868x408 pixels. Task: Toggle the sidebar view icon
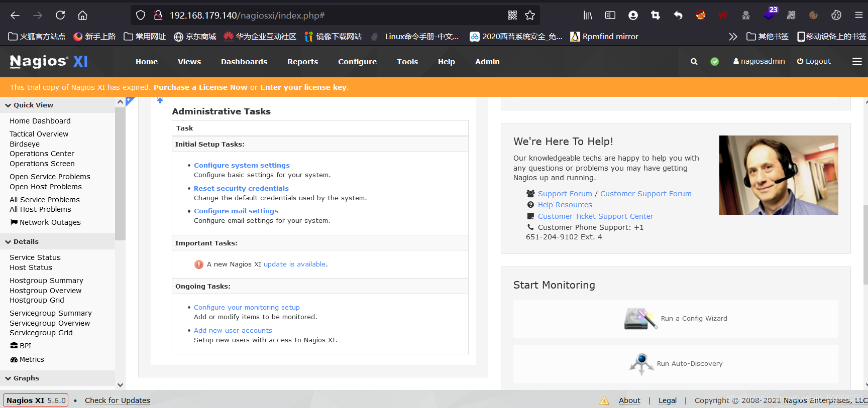coord(610,16)
